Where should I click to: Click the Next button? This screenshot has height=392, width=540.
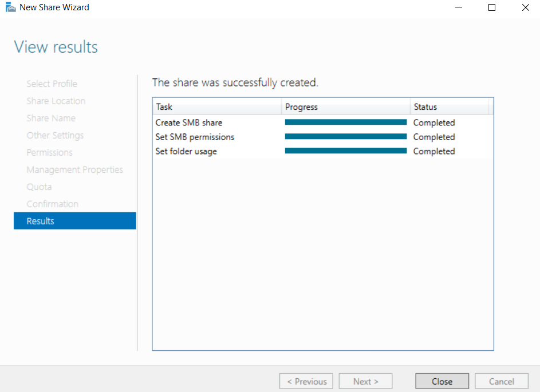point(365,381)
